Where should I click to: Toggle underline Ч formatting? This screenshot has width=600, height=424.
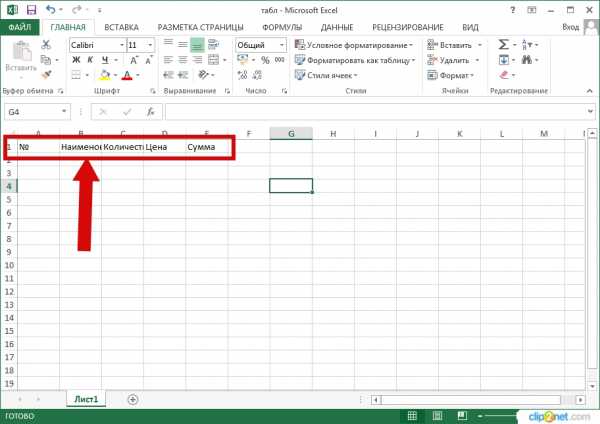click(104, 60)
